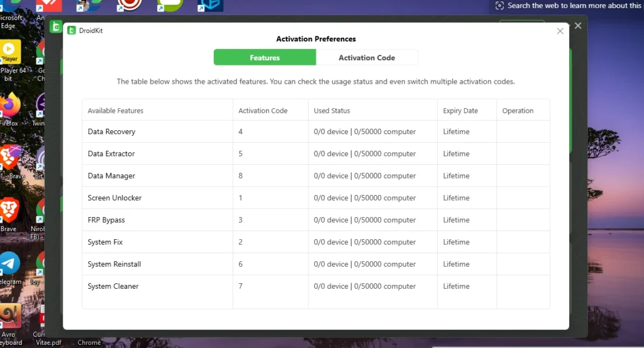Click used status of System Cleaner row
This screenshot has width=644, height=348.
(365, 286)
